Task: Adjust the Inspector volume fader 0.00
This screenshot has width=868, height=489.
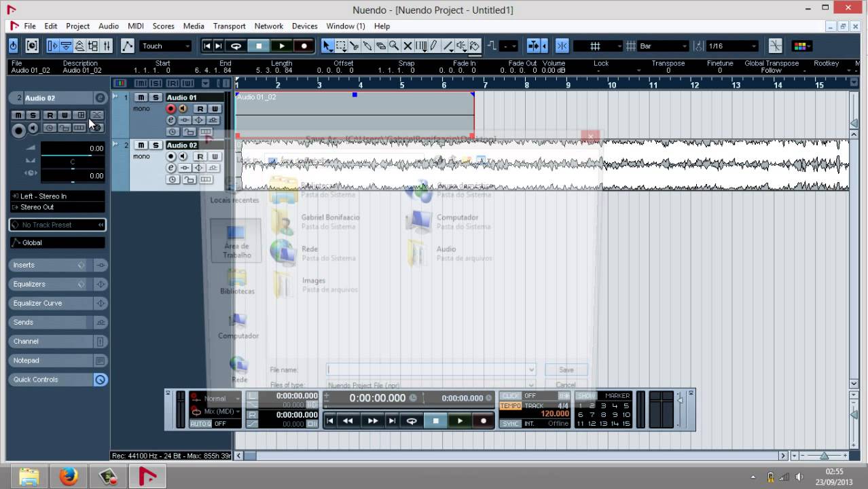Action: pyautogui.click(x=73, y=148)
